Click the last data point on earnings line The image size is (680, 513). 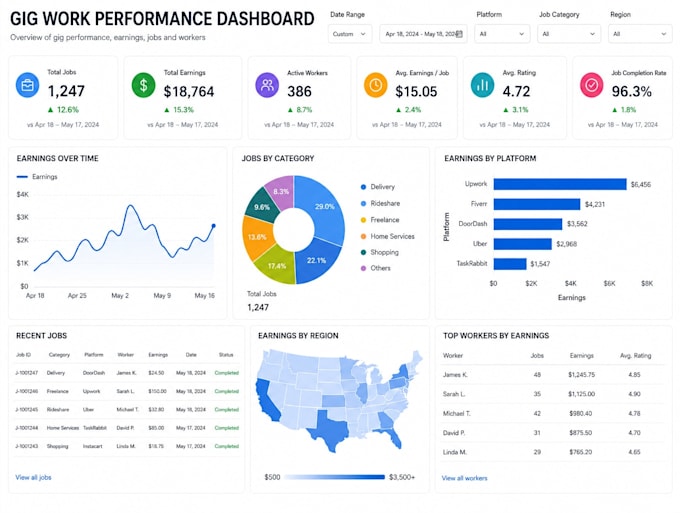[x=213, y=225]
